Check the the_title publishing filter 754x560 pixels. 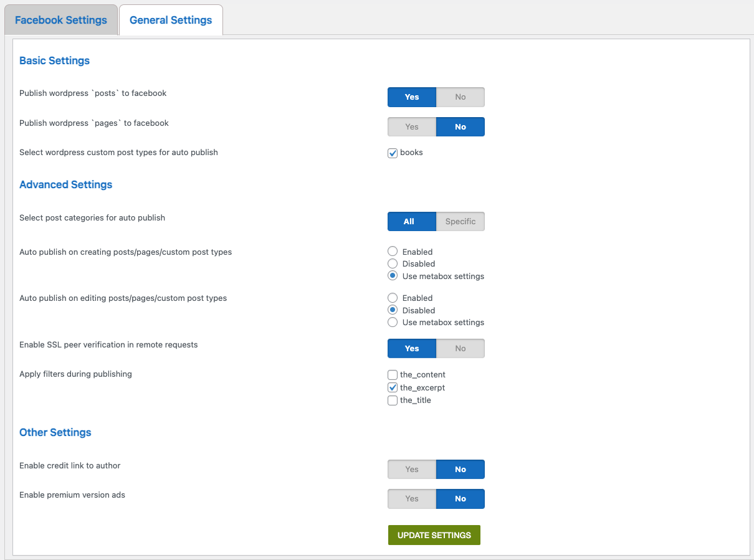tap(393, 400)
